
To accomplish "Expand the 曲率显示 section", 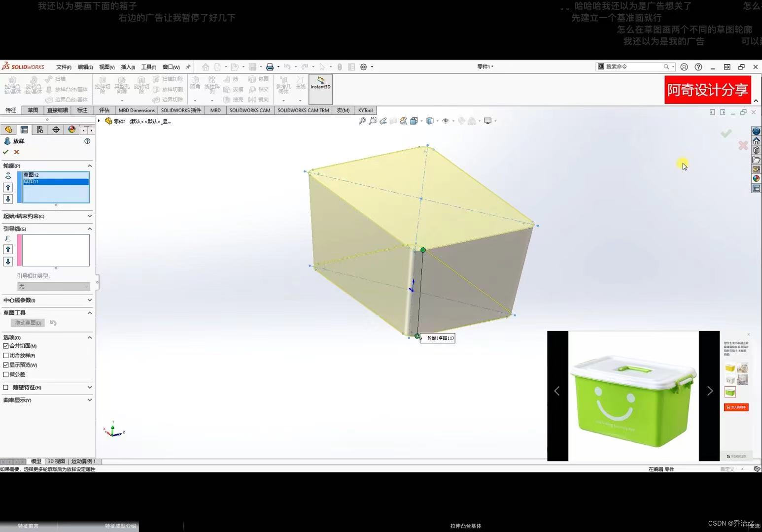I will coord(89,400).
